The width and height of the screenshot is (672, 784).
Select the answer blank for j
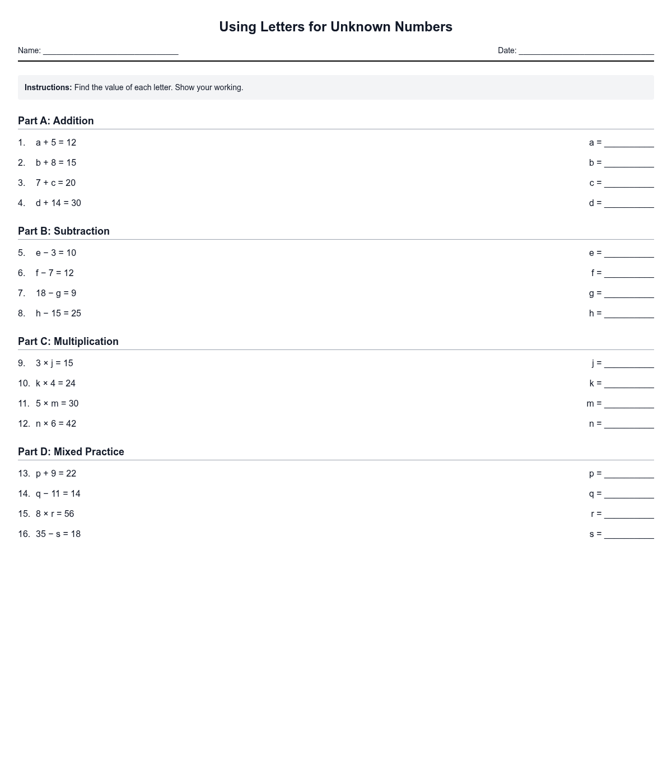628,363
